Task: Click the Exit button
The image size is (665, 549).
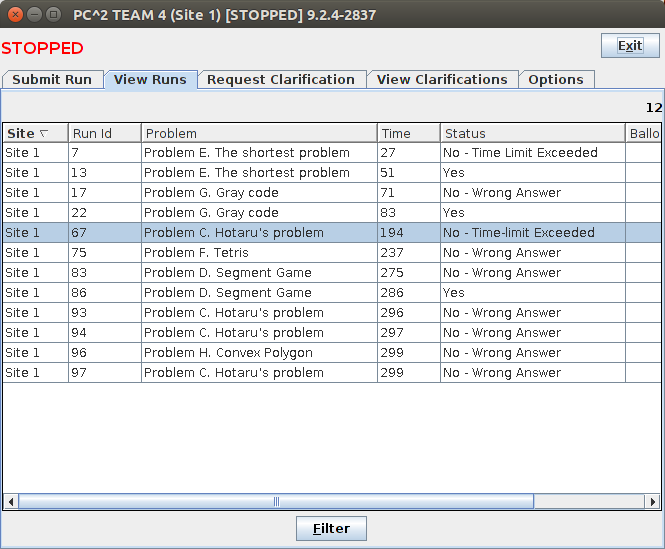Action: [x=630, y=46]
